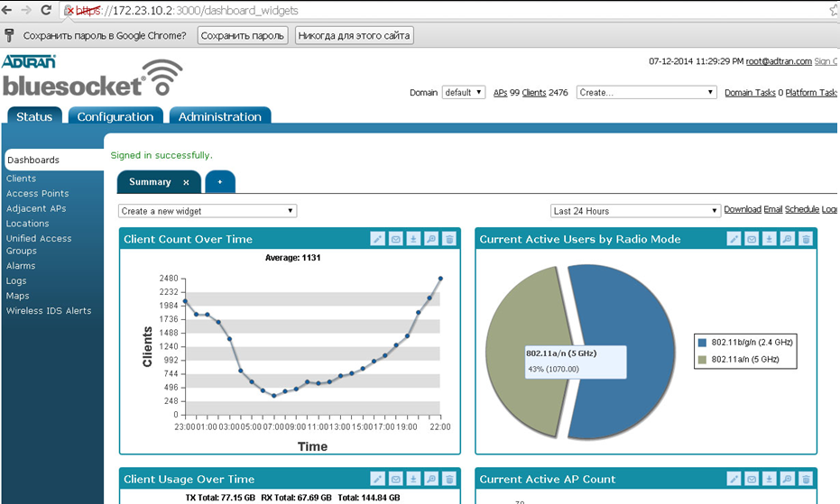Click the 22:00 data point on chart
The width and height of the screenshot is (840, 504).
click(x=440, y=279)
